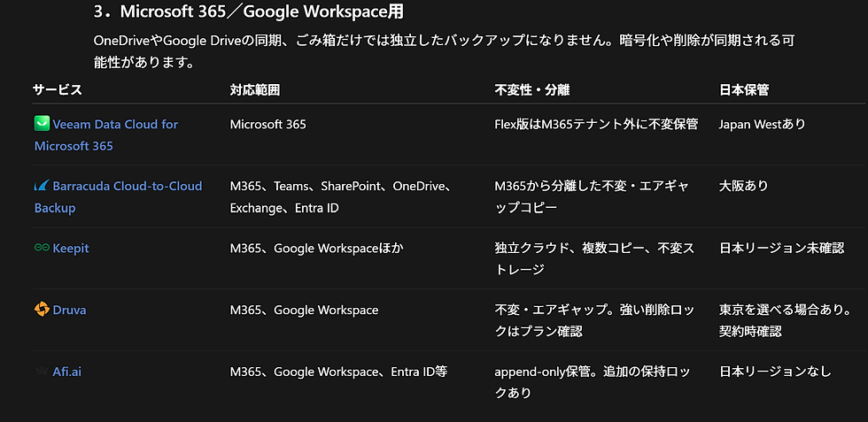Click the blue Barracuda logo icon
This screenshot has height=422, width=868.
[42, 185]
